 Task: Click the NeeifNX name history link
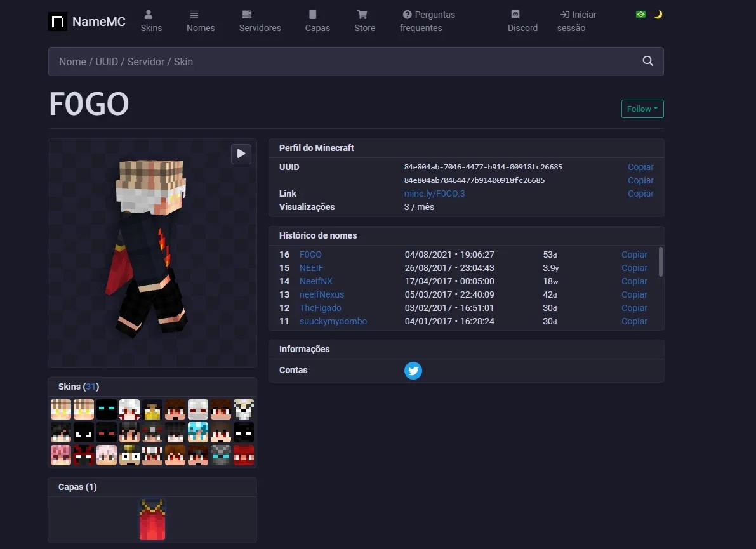[316, 281]
